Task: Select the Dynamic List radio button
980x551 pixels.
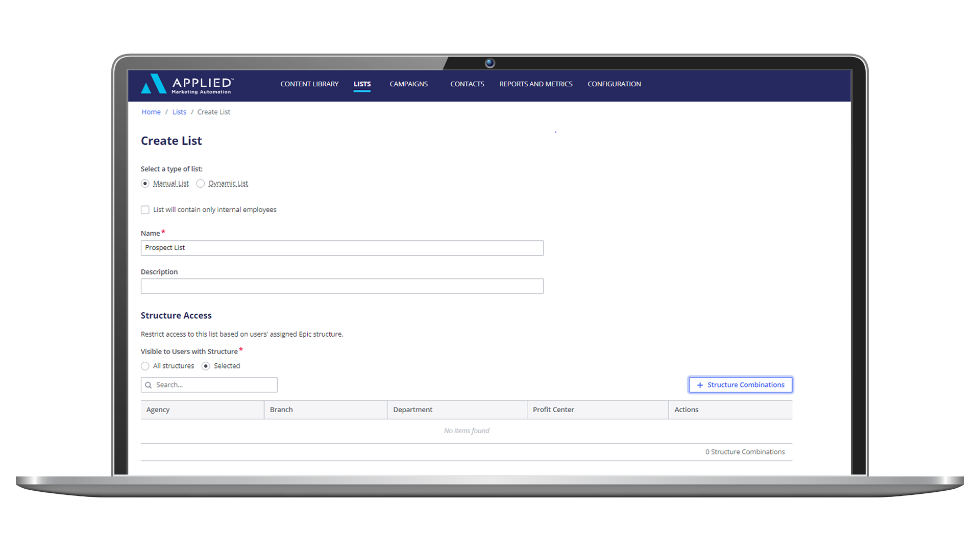Action: pos(201,184)
